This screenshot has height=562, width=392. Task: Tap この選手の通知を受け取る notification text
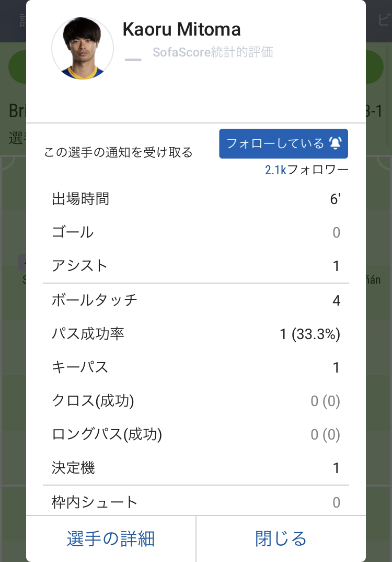tap(118, 152)
